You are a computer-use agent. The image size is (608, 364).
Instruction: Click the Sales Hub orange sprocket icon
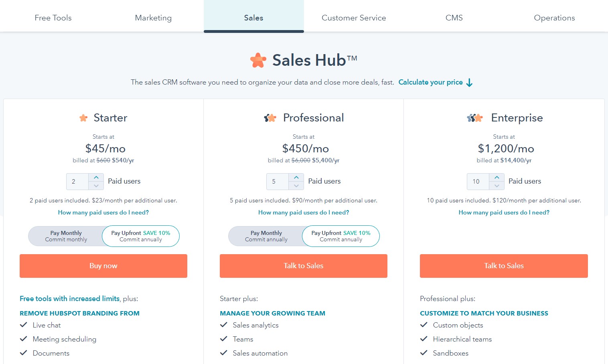tap(258, 60)
